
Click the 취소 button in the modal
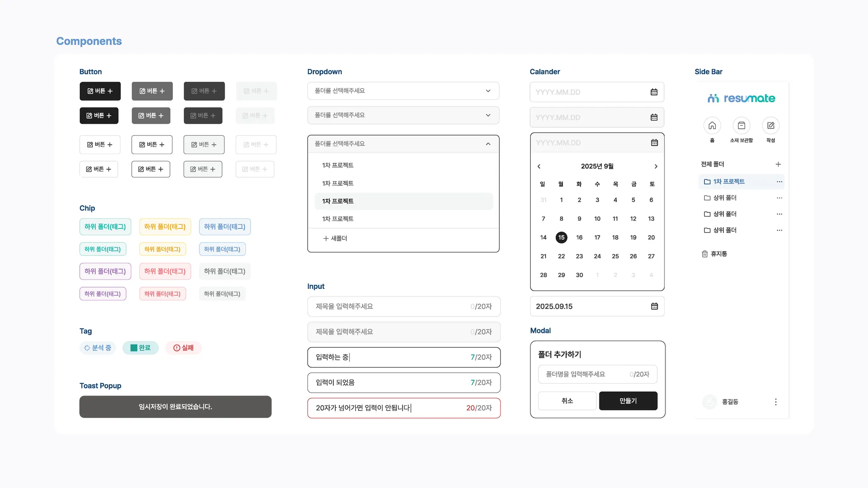567,401
